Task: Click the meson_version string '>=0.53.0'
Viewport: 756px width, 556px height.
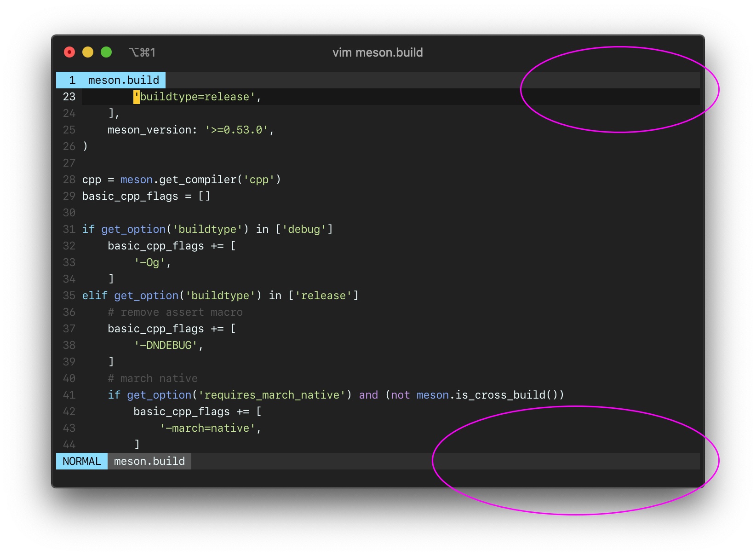Action: point(237,130)
